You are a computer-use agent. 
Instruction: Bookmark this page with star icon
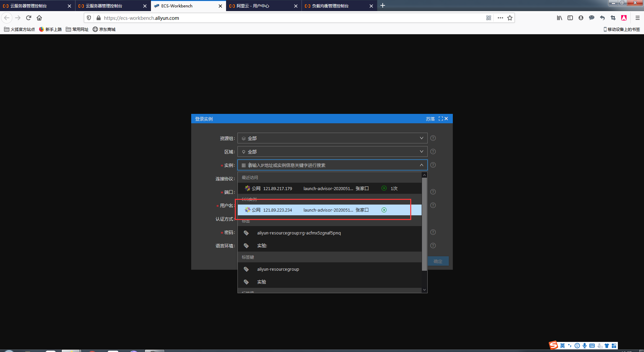tap(510, 18)
